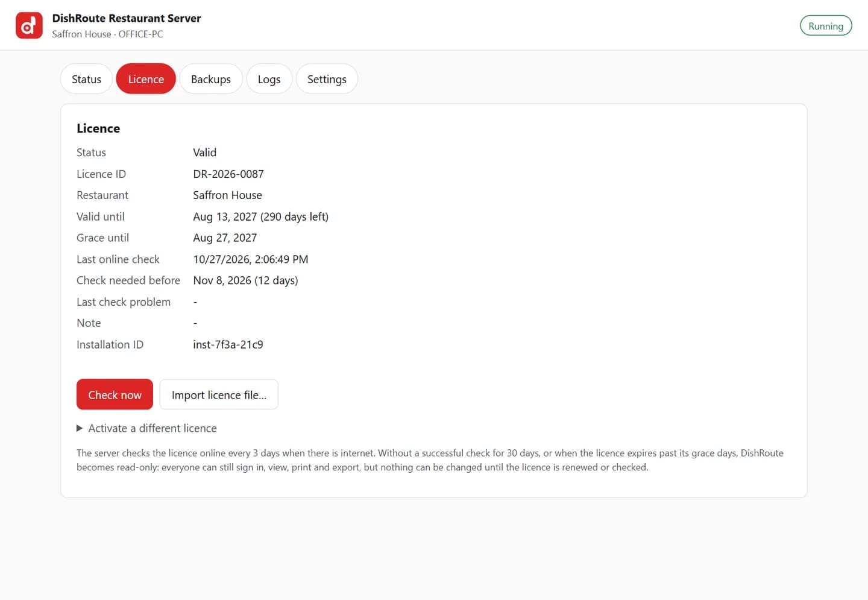
Task: Click the DishRoute Restaurant Server title
Action: point(127,18)
